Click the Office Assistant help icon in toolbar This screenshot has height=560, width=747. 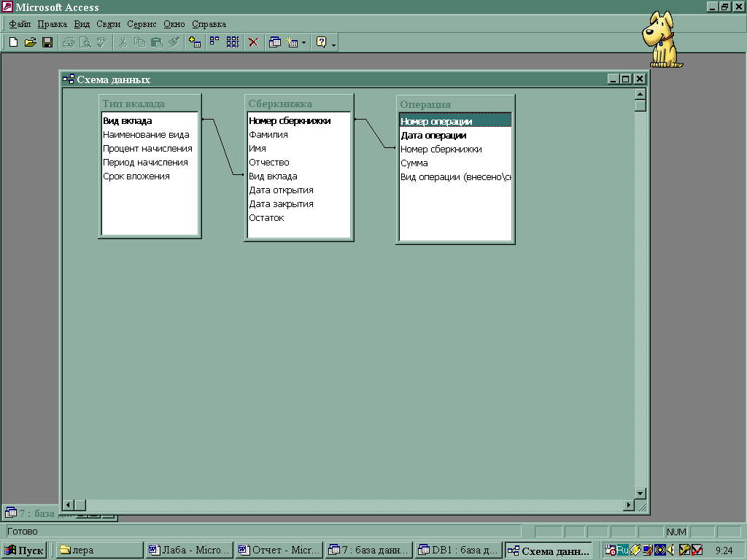[321, 42]
